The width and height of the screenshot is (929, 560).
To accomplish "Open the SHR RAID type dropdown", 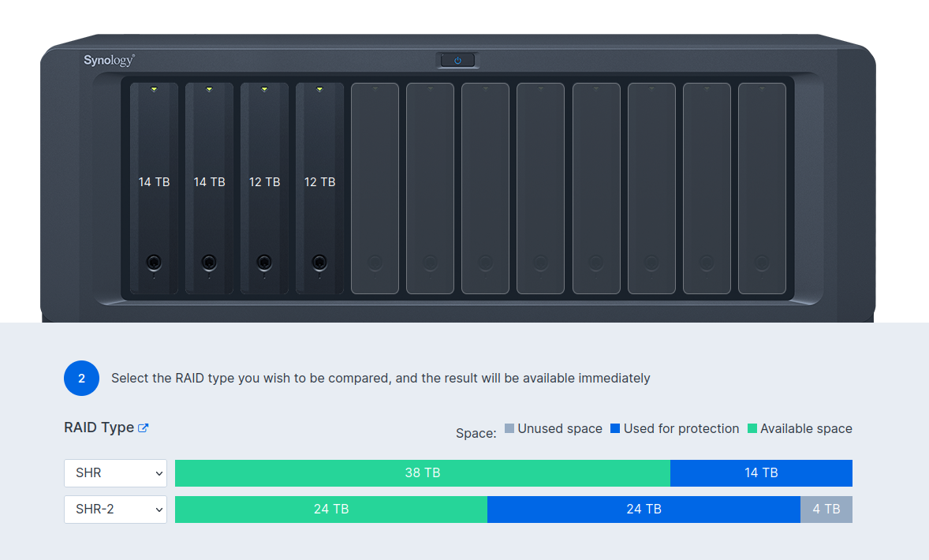I will [x=115, y=473].
